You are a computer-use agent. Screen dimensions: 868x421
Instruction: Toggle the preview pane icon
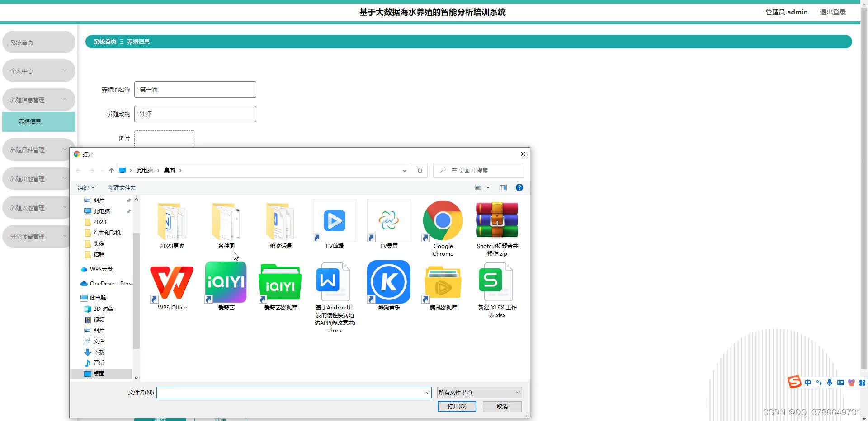[x=503, y=187]
